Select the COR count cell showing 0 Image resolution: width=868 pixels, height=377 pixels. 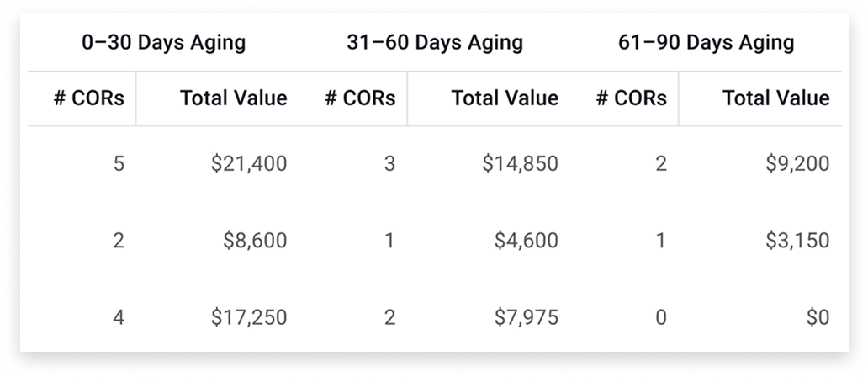click(x=660, y=317)
